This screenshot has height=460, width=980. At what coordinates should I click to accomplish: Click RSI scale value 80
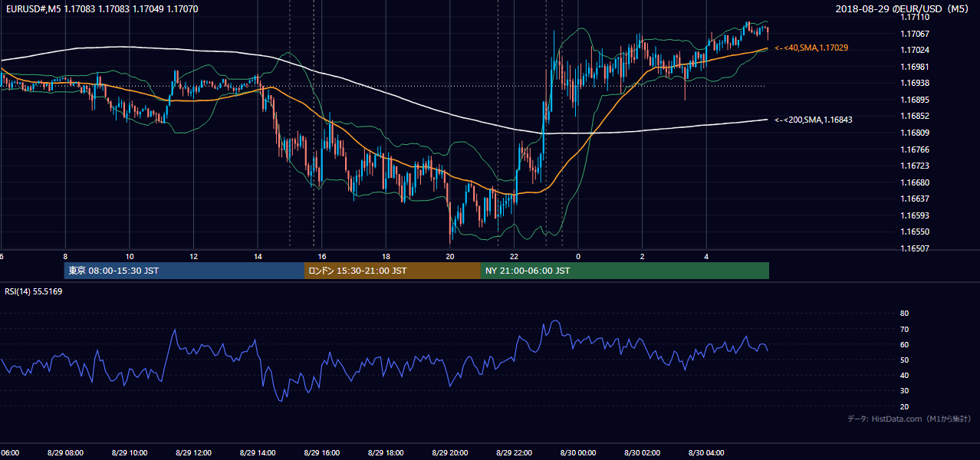click(x=904, y=314)
